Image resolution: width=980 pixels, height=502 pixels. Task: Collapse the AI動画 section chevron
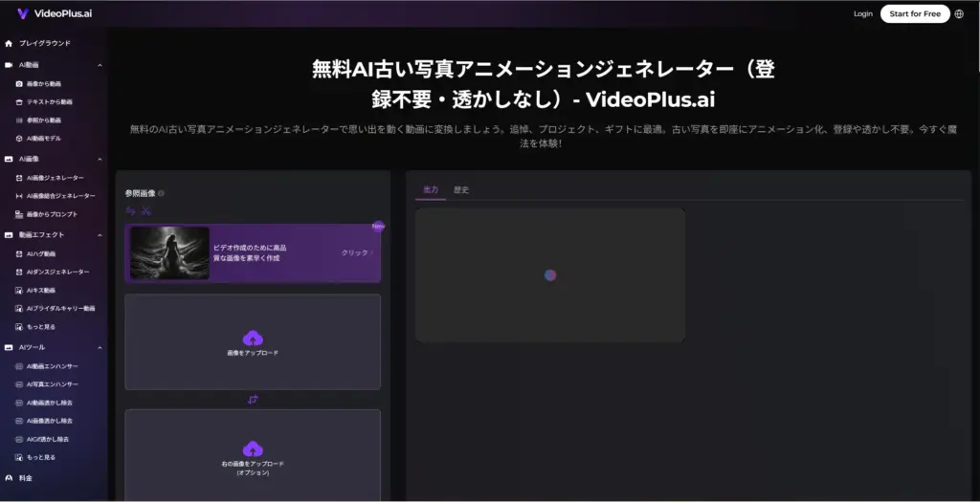point(100,65)
